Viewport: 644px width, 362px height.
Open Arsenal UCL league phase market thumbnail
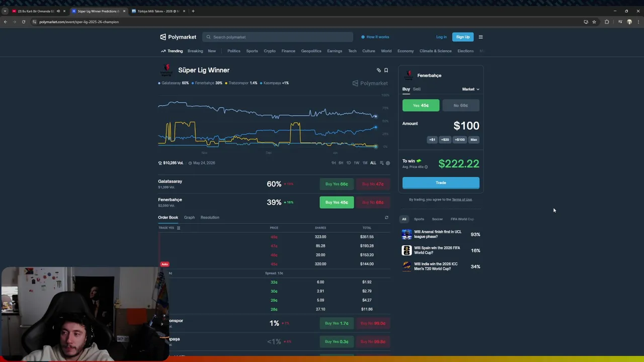coord(407,234)
